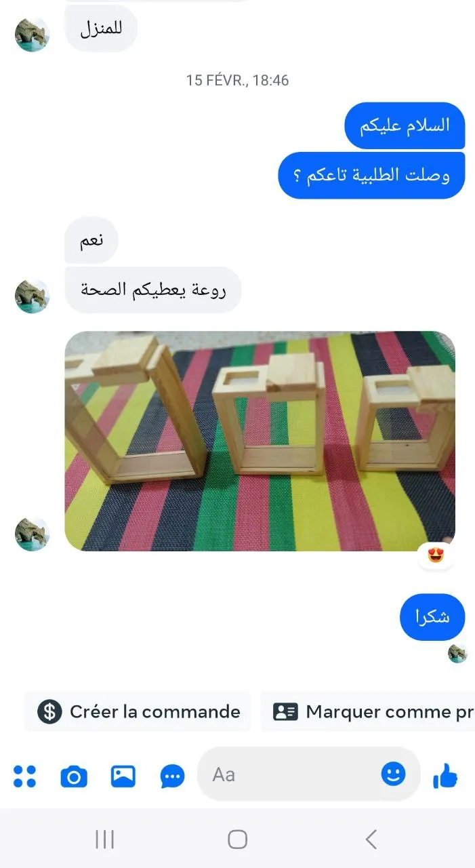Tap the Android home navigation button
Image resolution: width=475 pixels, height=868 pixels.
coord(237,839)
